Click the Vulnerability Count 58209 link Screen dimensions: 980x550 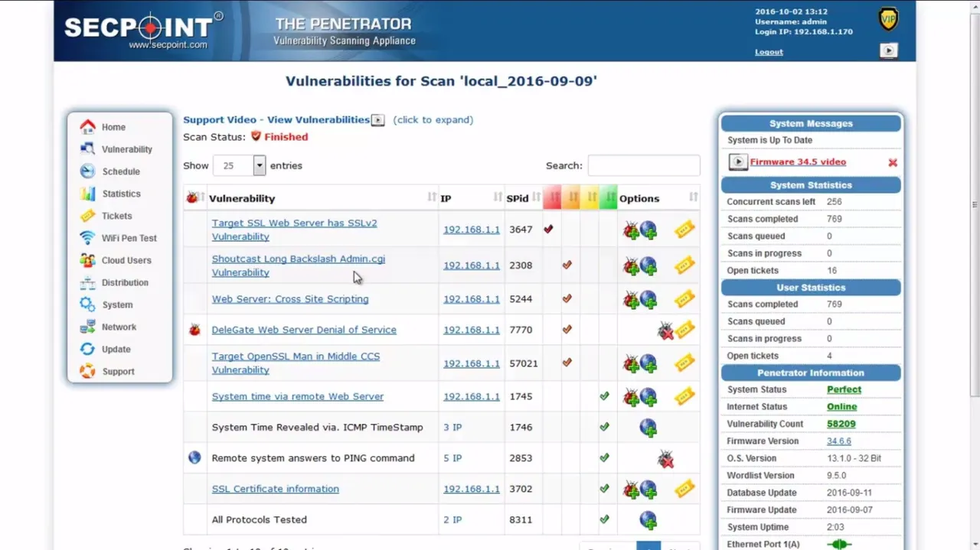click(841, 424)
